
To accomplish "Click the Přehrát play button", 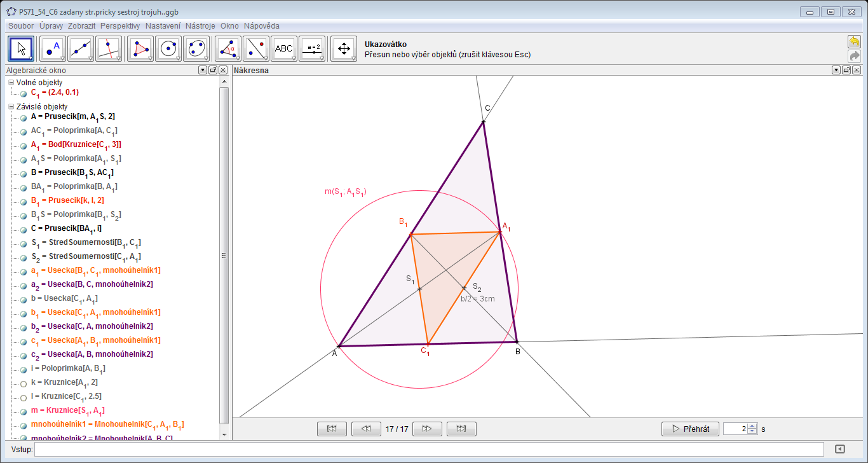I will point(690,429).
